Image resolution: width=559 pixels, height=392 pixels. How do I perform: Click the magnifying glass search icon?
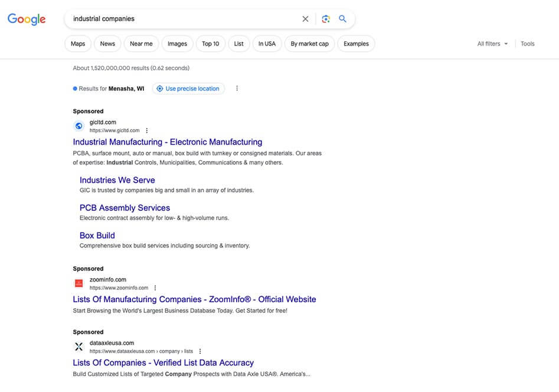342,19
